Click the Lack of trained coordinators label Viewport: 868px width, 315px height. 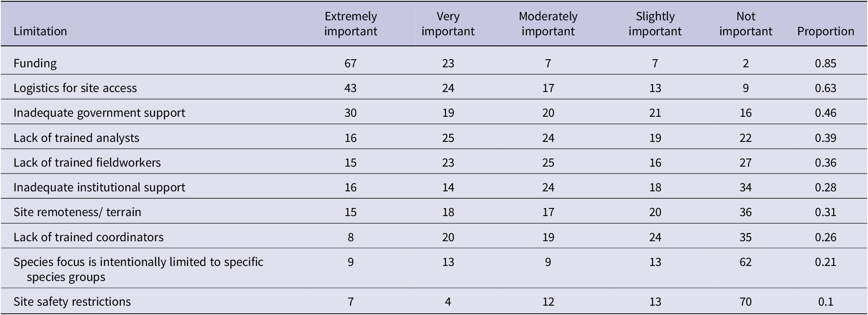88,237
